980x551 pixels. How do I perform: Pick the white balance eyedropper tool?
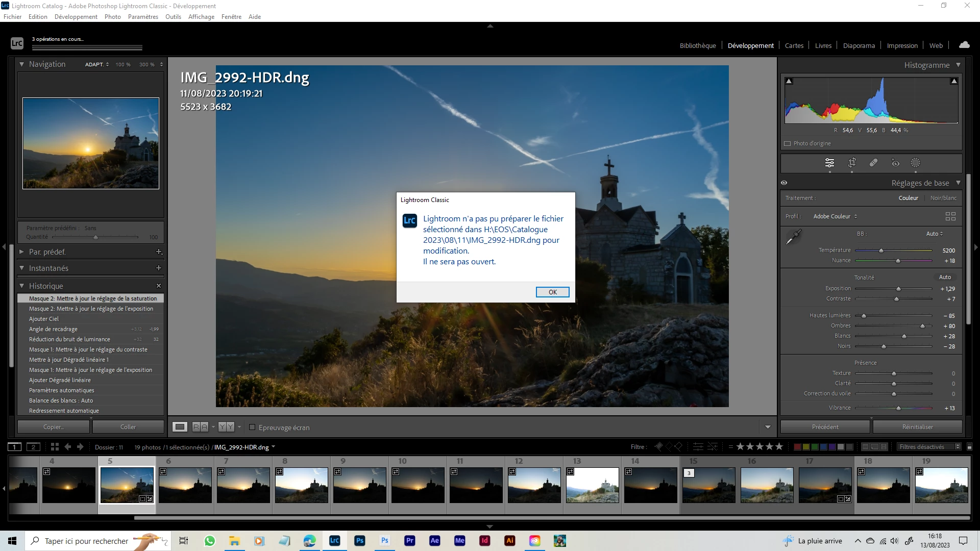tap(794, 237)
